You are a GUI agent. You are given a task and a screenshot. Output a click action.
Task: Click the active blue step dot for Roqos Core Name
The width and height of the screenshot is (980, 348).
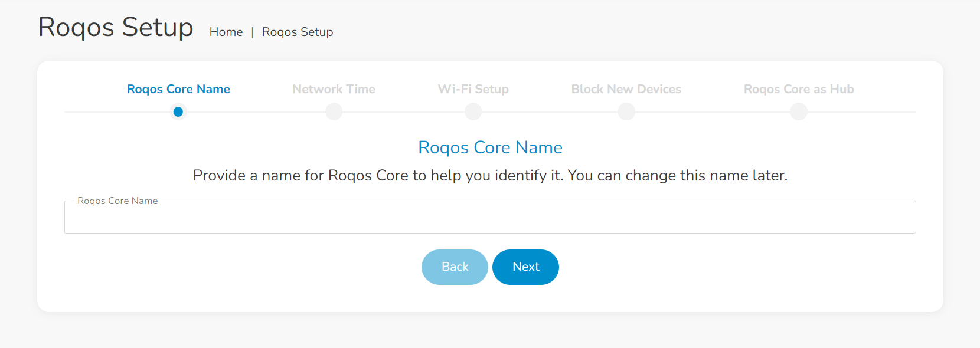tap(178, 111)
